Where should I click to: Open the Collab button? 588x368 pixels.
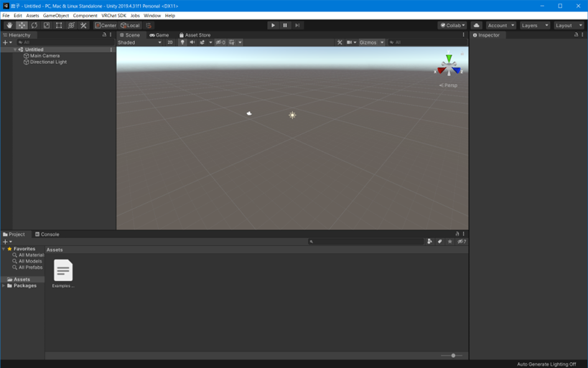[452, 25]
